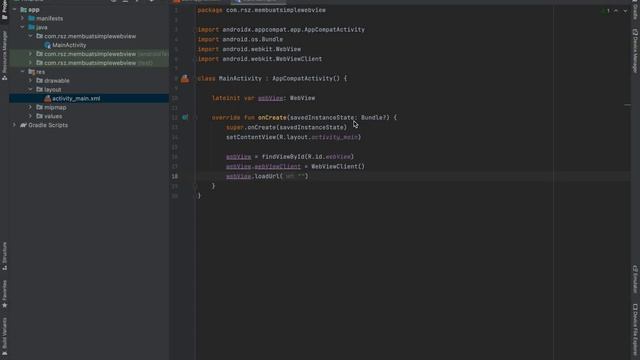Expand the drawable folder
The width and height of the screenshot is (640, 360).
pos(31,81)
